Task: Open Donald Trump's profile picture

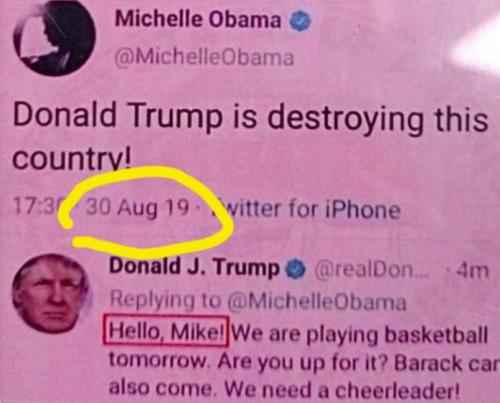Action: point(50,294)
